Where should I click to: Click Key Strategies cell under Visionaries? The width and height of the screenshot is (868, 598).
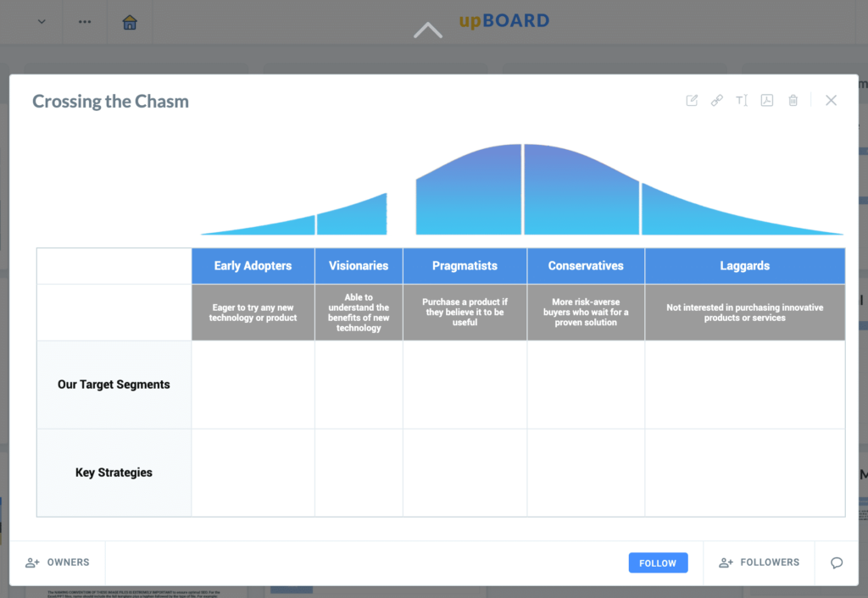tap(359, 473)
